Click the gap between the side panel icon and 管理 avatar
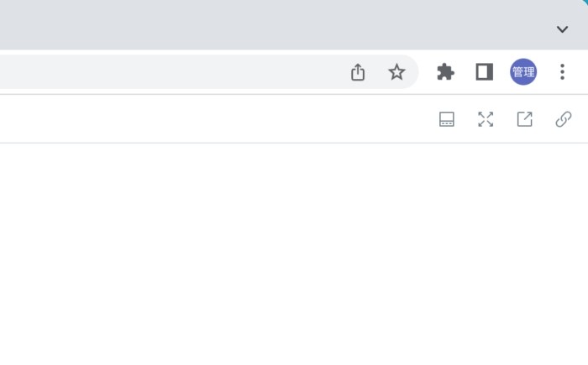 point(501,72)
